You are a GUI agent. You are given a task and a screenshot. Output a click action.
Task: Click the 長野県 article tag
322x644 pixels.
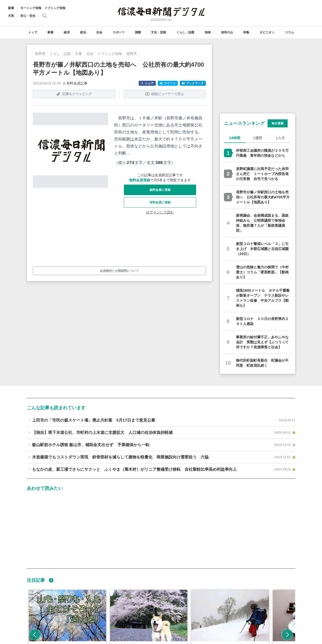coord(40,54)
